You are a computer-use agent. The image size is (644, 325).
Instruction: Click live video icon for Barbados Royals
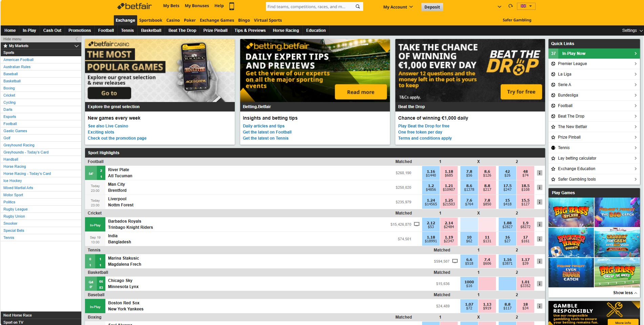click(417, 224)
